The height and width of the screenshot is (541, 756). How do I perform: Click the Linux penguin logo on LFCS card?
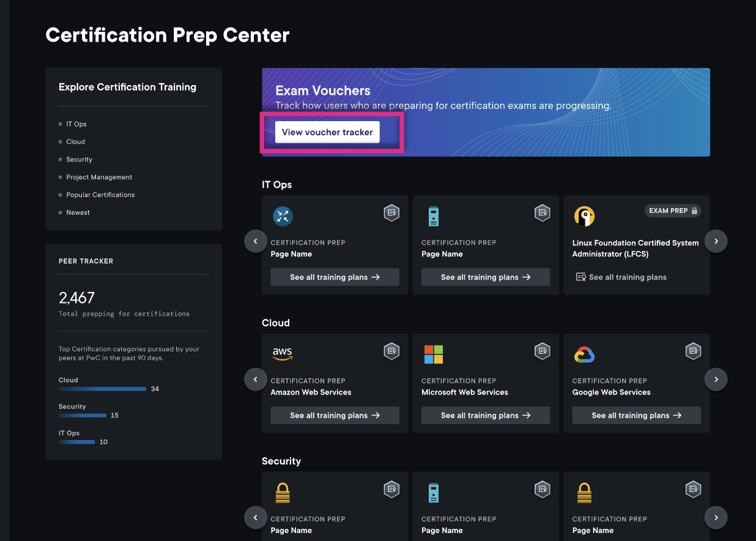coord(584,216)
